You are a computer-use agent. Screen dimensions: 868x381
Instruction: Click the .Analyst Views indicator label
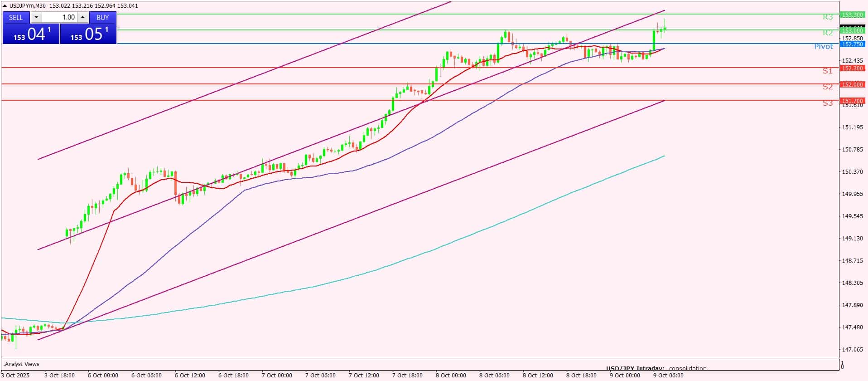pos(21,364)
